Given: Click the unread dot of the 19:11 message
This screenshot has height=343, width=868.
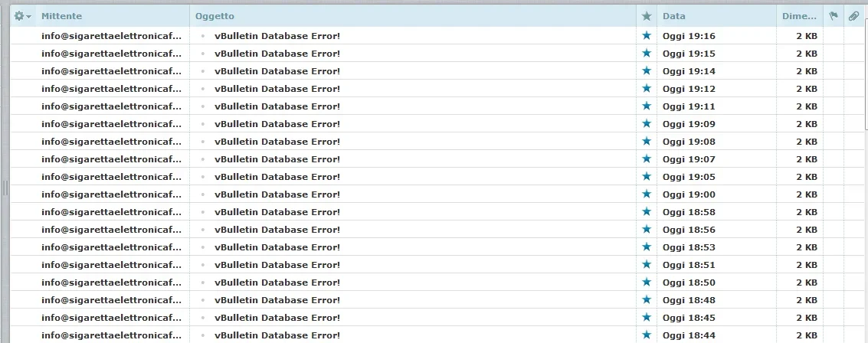Looking at the screenshot, I should [x=203, y=106].
